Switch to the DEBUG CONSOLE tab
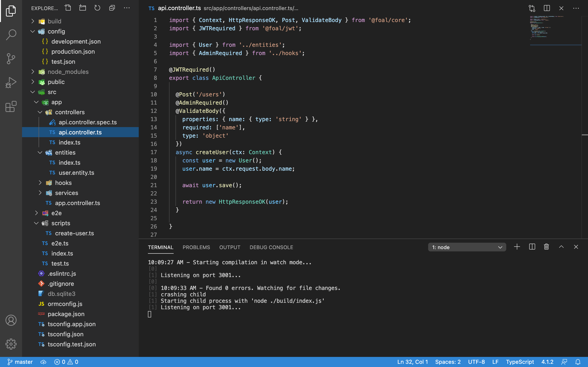 click(271, 247)
